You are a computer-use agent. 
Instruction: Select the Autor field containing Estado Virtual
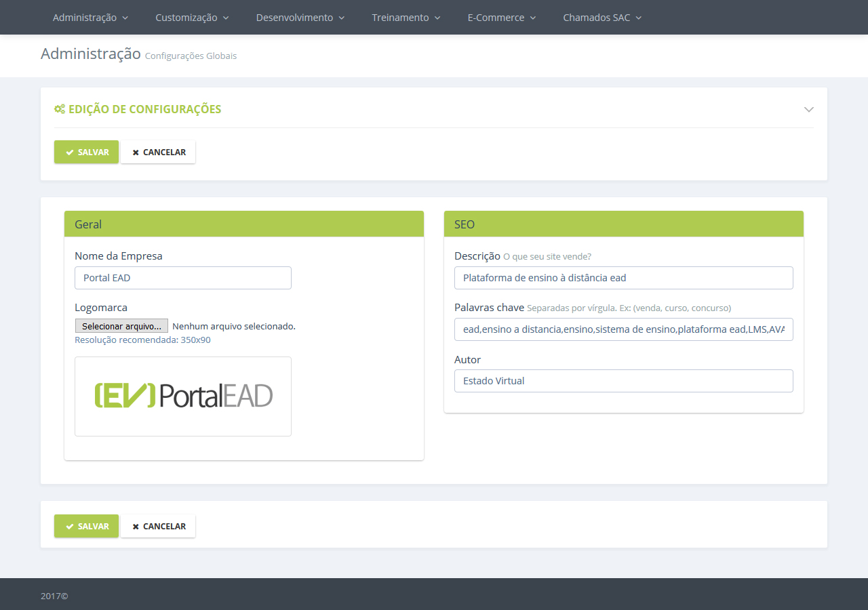click(623, 380)
